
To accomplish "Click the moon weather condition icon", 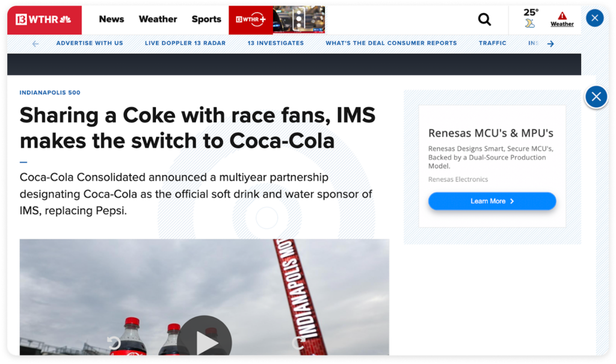I will [531, 24].
